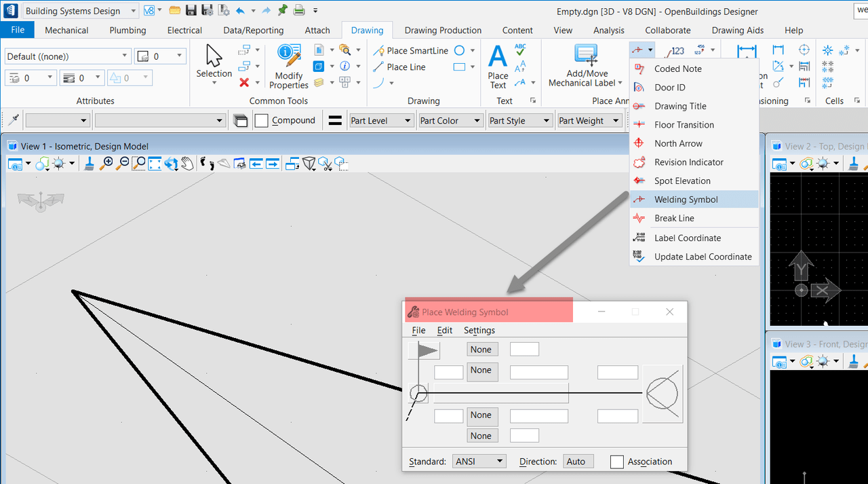Open the File backstage tab
Screen dimensions: 868x484
point(18,30)
